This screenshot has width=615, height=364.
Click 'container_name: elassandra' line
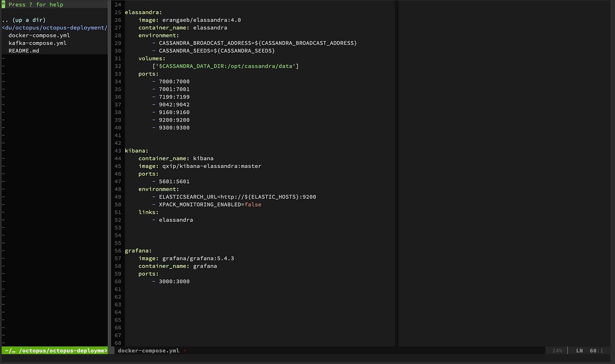183,28
